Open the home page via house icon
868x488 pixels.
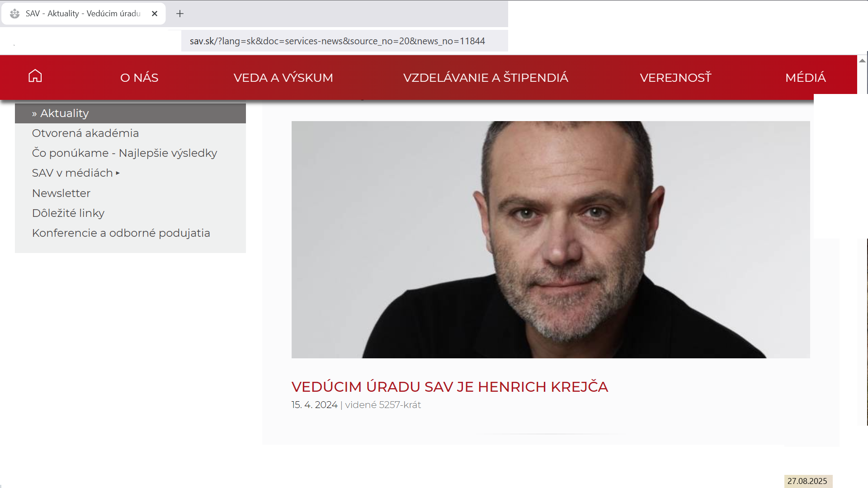coord(35,76)
